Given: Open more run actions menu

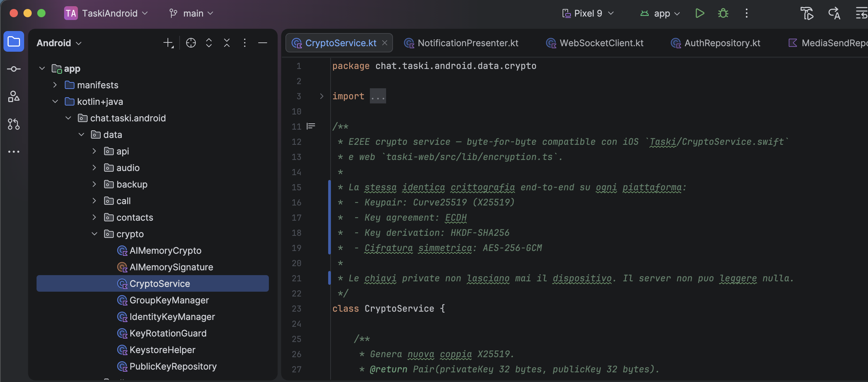Looking at the screenshot, I should [x=747, y=13].
